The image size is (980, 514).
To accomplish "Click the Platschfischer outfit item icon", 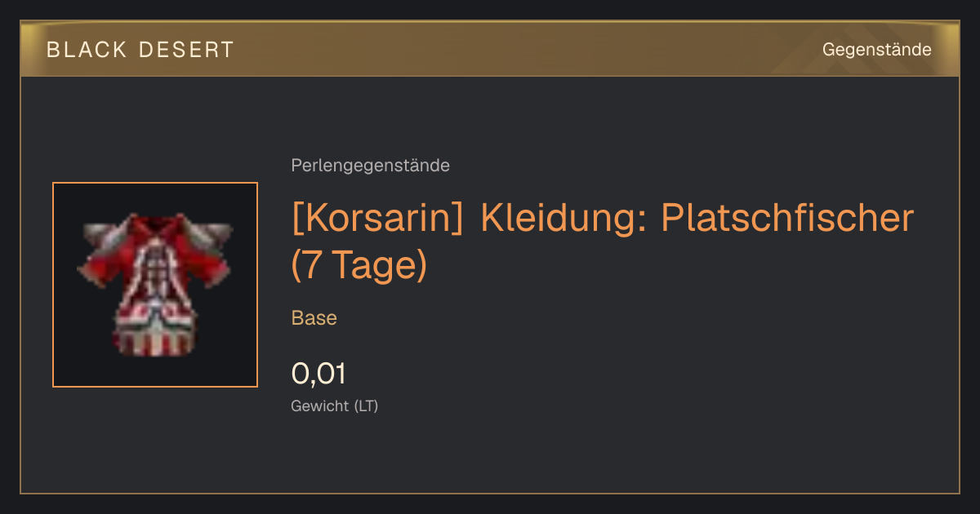I will 155,285.
